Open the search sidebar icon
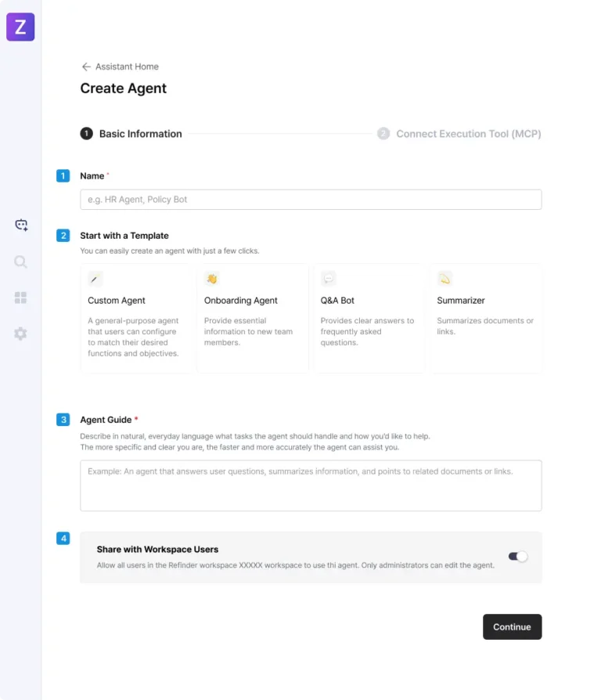The width and height of the screenshot is (601, 700). click(20, 262)
